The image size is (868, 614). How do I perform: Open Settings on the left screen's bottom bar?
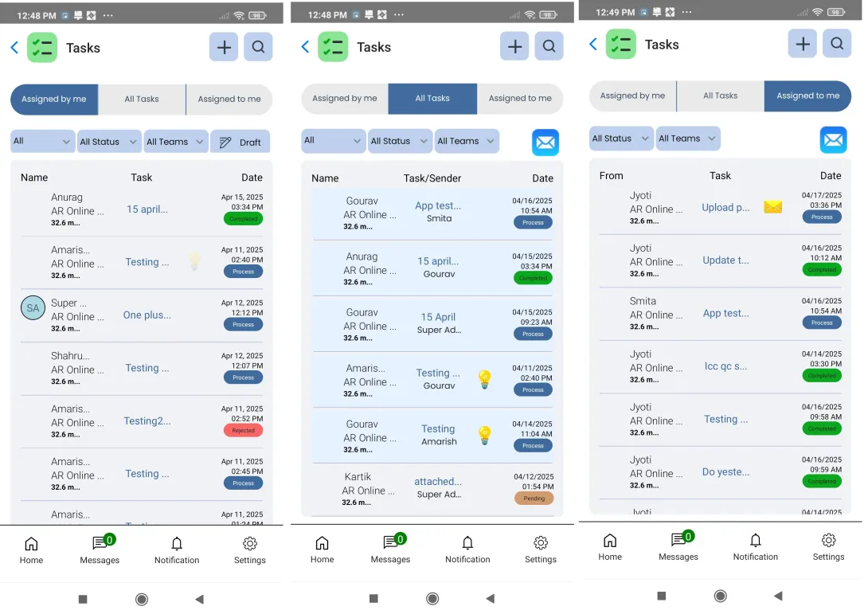[x=250, y=550]
